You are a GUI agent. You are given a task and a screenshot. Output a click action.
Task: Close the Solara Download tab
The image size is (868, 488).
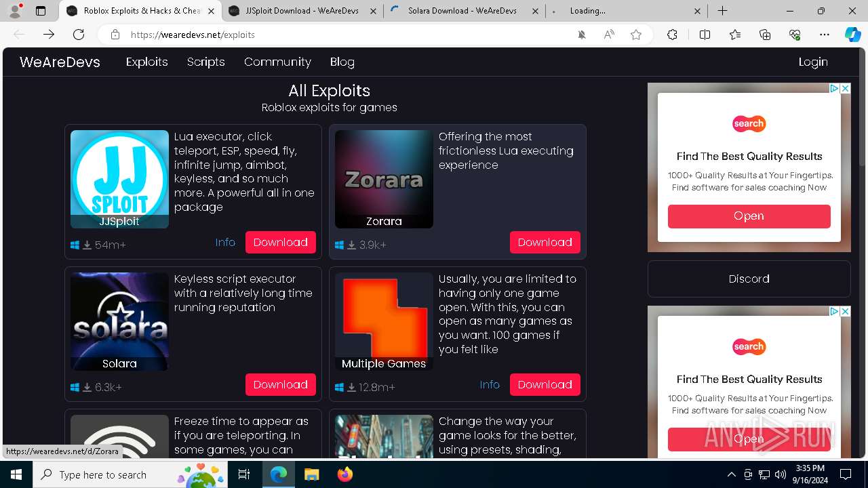[535, 11]
